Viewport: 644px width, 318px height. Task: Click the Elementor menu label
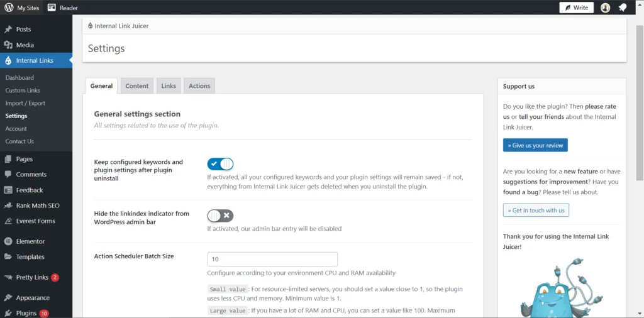(x=30, y=241)
